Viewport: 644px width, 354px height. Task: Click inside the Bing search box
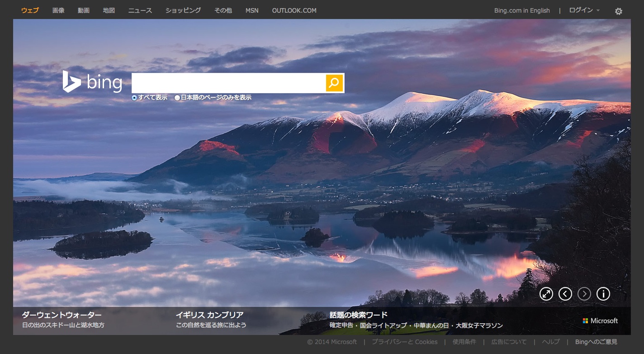pyautogui.click(x=228, y=83)
